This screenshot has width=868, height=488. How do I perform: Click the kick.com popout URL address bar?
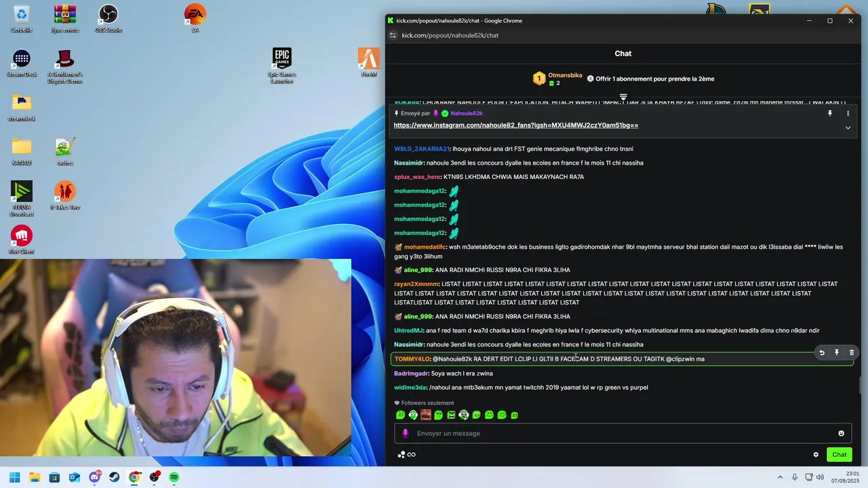(450, 35)
